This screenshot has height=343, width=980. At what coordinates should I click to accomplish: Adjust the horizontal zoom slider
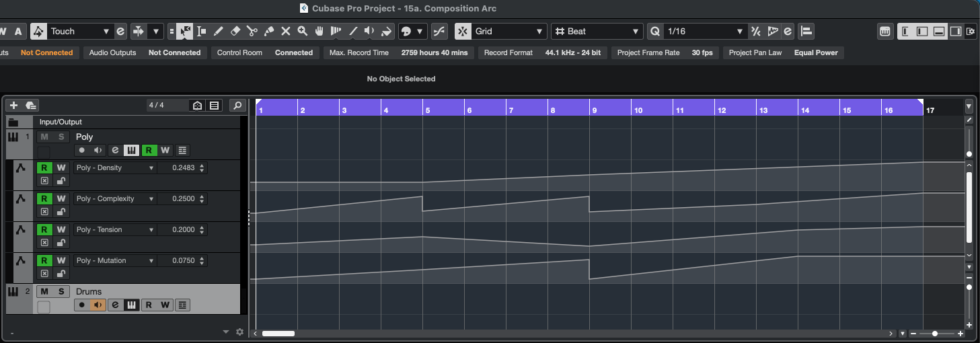tap(935, 334)
